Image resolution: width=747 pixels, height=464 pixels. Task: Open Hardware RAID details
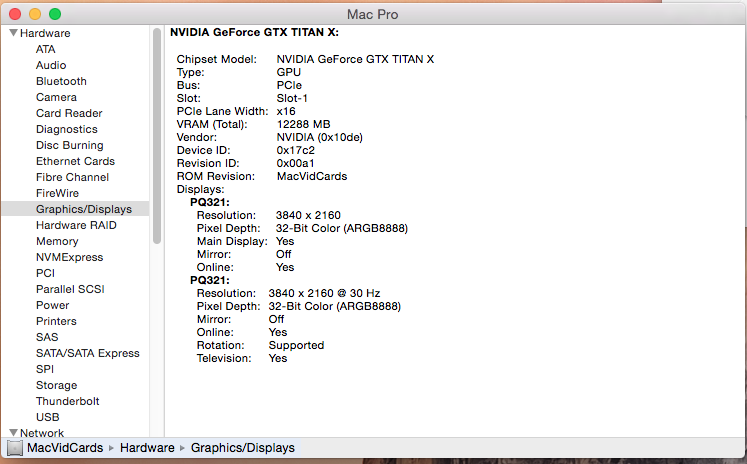(76, 225)
